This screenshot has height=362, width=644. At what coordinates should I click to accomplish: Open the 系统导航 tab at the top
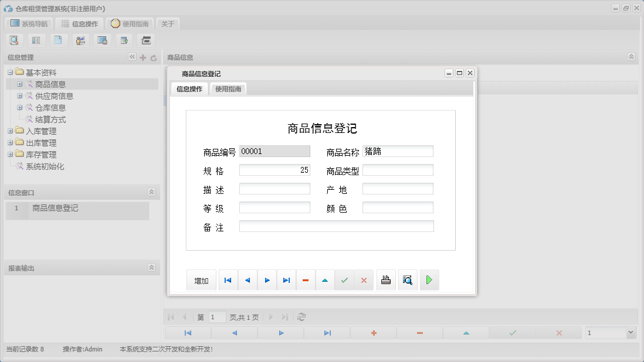pos(28,23)
